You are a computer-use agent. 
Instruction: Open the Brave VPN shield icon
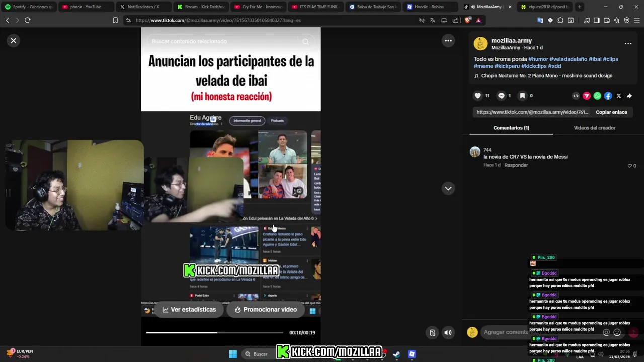(x=627, y=20)
